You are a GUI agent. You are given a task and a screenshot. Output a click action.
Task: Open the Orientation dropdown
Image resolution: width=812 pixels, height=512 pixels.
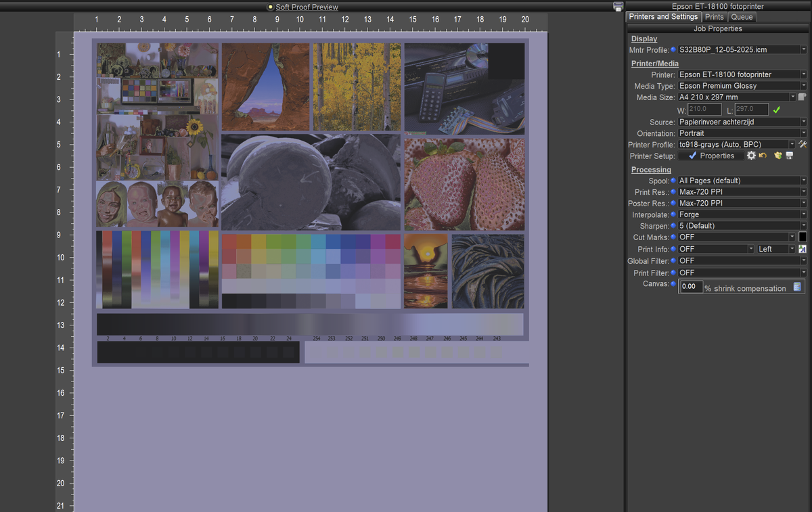point(742,133)
